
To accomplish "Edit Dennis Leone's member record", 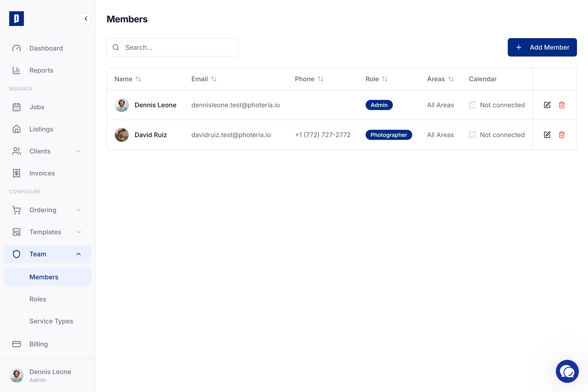I will coord(547,105).
